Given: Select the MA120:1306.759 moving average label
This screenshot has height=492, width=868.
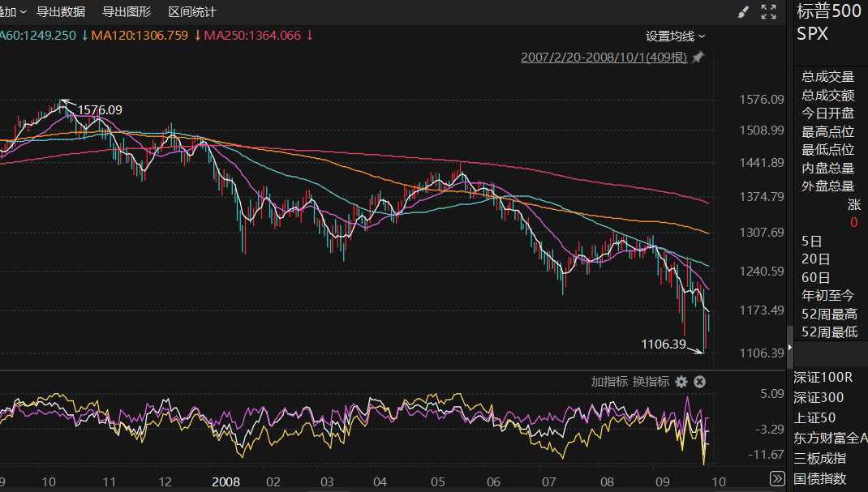Looking at the screenshot, I should coord(140,36).
